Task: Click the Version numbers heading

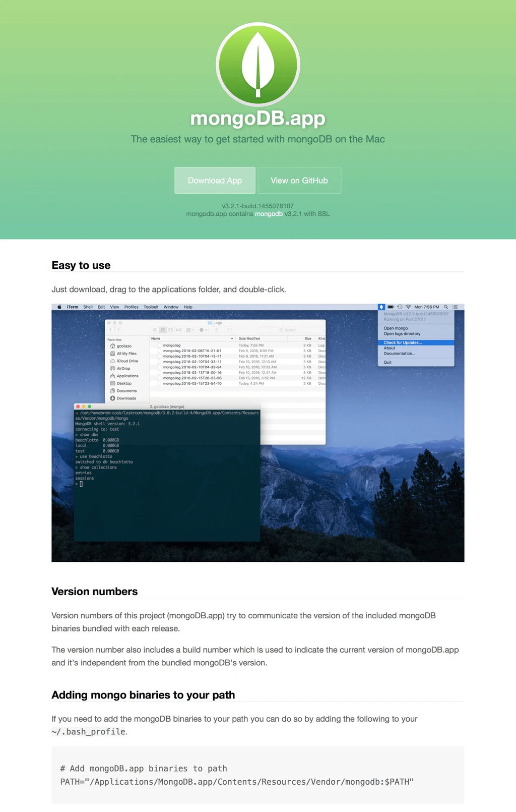Action: click(95, 592)
